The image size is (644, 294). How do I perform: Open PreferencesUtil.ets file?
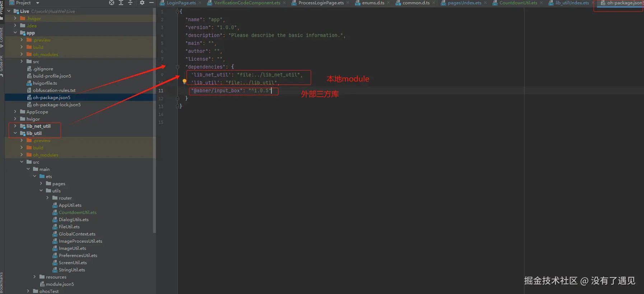point(78,255)
